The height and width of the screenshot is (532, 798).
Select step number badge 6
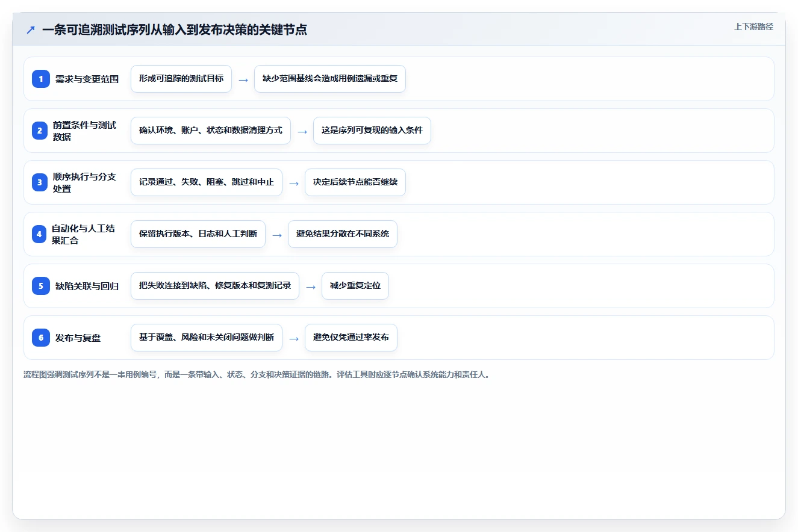(x=41, y=338)
